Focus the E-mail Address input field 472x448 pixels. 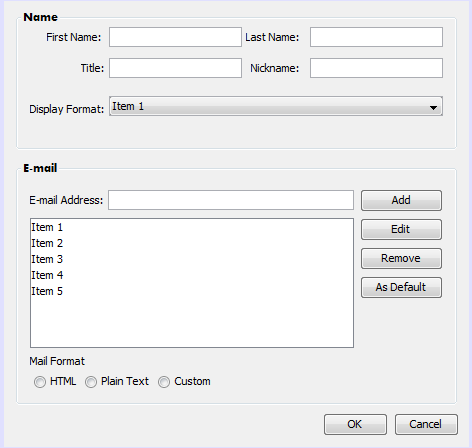231,200
